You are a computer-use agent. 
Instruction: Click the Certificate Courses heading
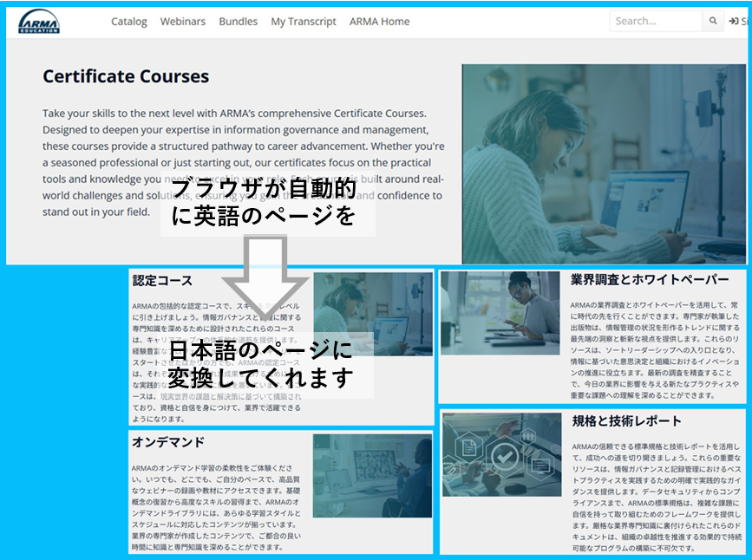point(126,76)
